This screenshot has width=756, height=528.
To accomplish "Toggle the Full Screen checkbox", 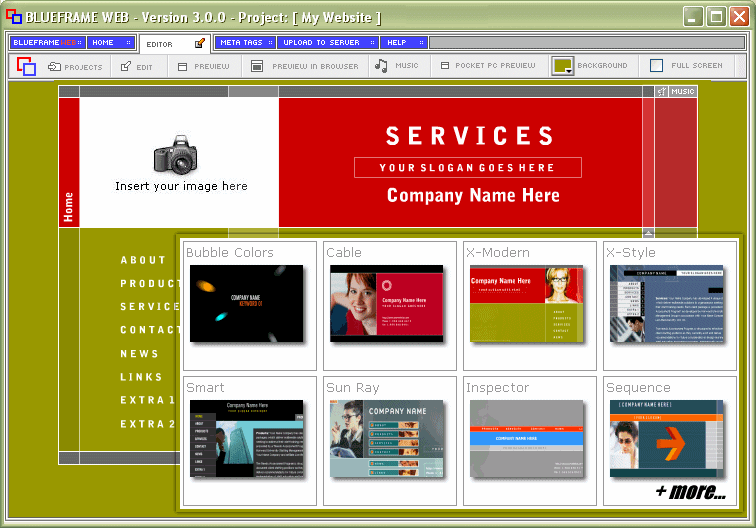I will coord(657,66).
